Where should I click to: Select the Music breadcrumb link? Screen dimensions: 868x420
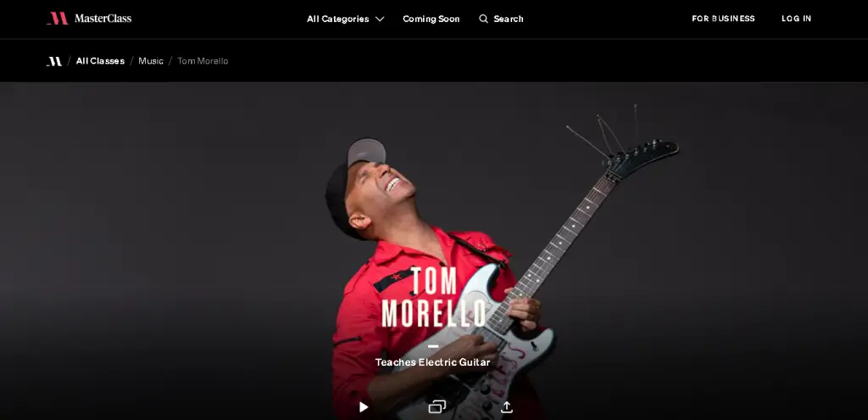151,61
